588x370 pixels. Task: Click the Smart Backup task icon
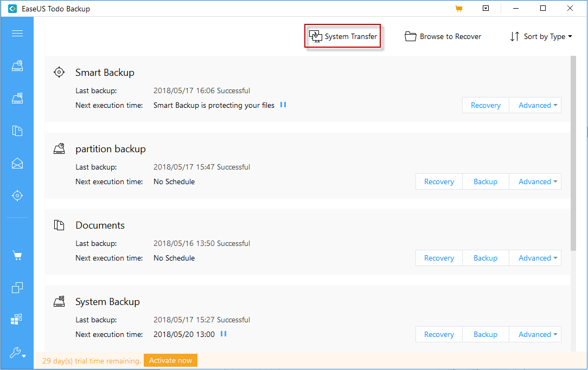point(59,72)
